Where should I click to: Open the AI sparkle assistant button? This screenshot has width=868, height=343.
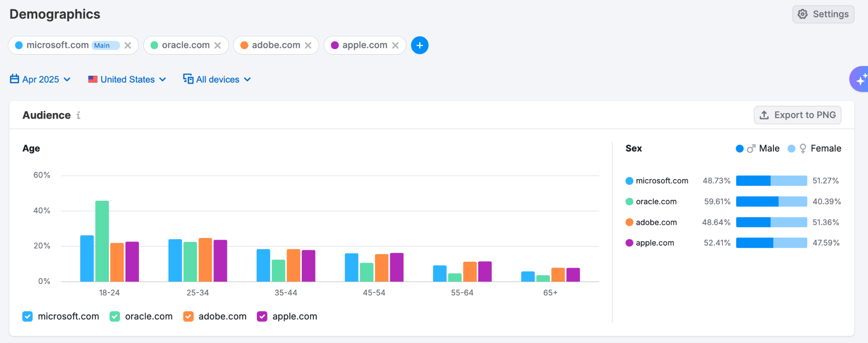pos(860,79)
